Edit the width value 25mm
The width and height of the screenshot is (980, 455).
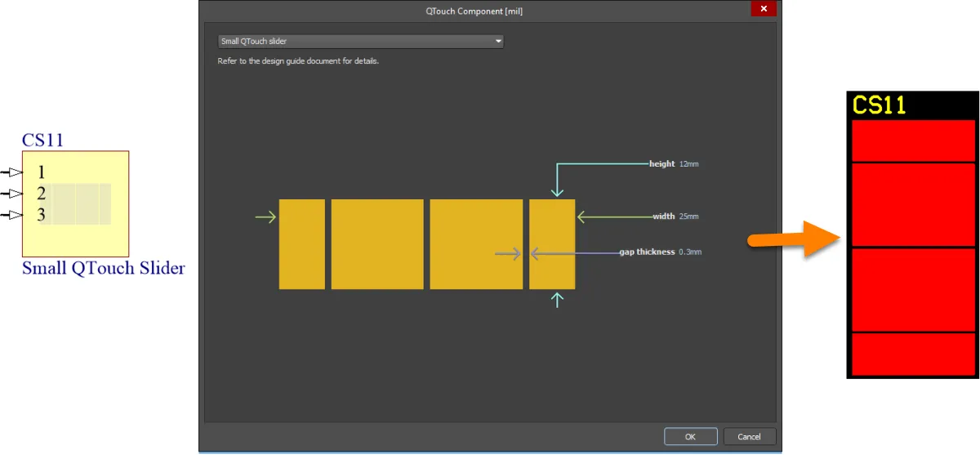(x=688, y=216)
